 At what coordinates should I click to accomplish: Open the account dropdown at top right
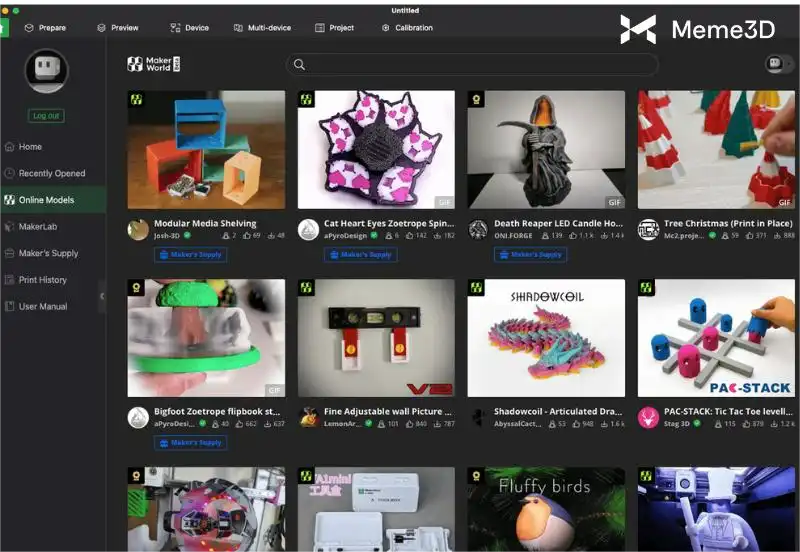(x=779, y=64)
